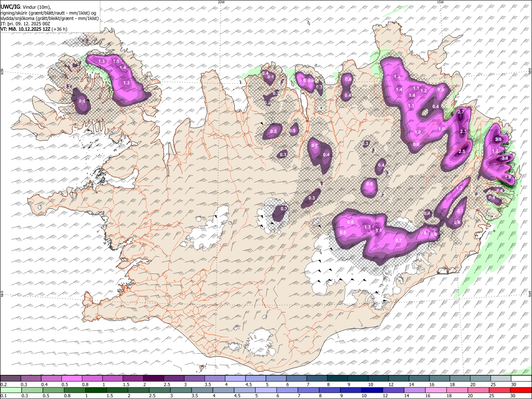Screen dimensions: 532x399
Task: Select the dark green swatch between 1 and 1.5, bottom row
Action: point(96,390)
